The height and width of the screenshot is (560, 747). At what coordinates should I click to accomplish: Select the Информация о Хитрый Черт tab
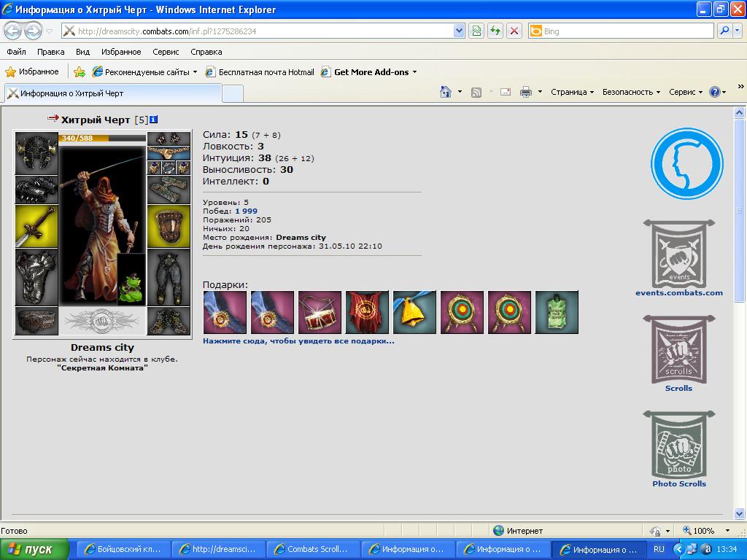[113, 93]
